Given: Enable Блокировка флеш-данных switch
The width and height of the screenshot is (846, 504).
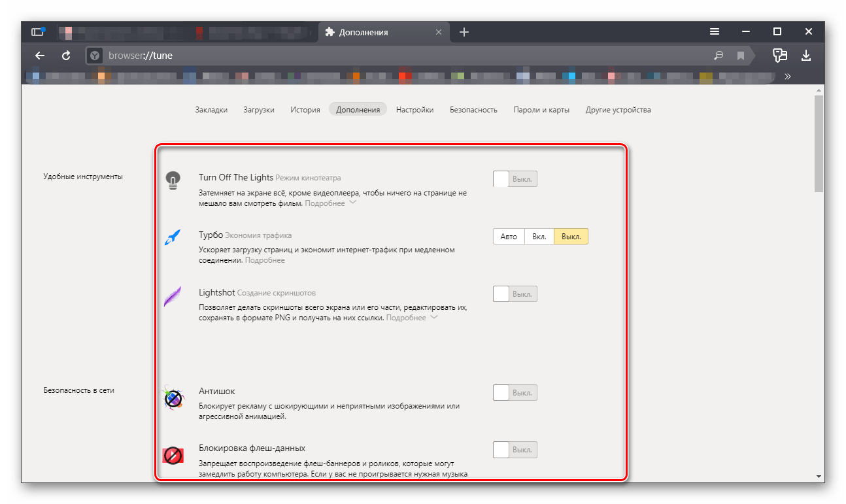Looking at the screenshot, I should [x=515, y=450].
